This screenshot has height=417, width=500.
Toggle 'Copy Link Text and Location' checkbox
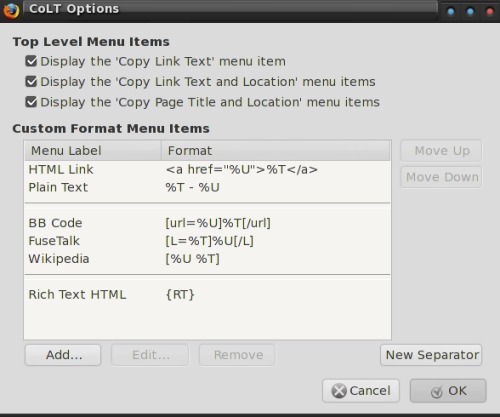pos(31,81)
